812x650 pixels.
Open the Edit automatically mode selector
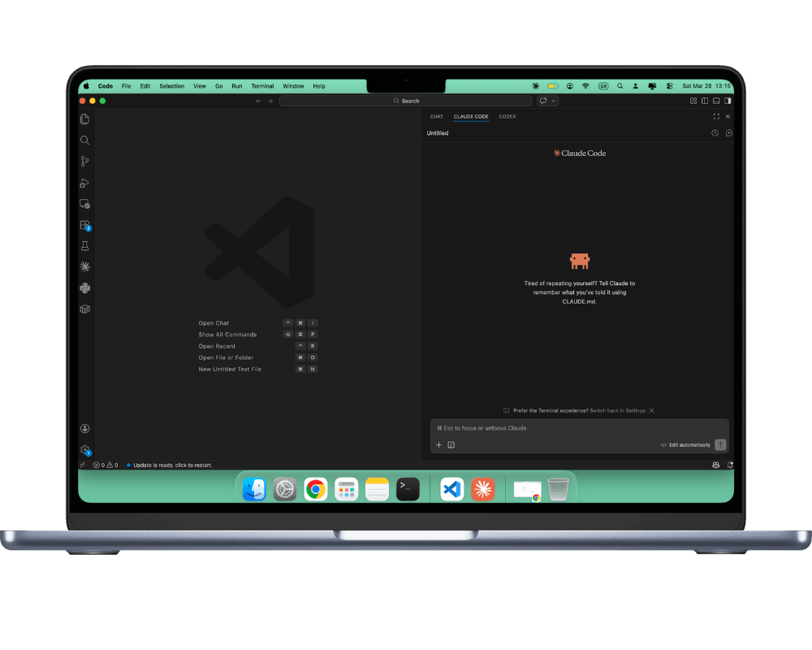coord(685,445)
